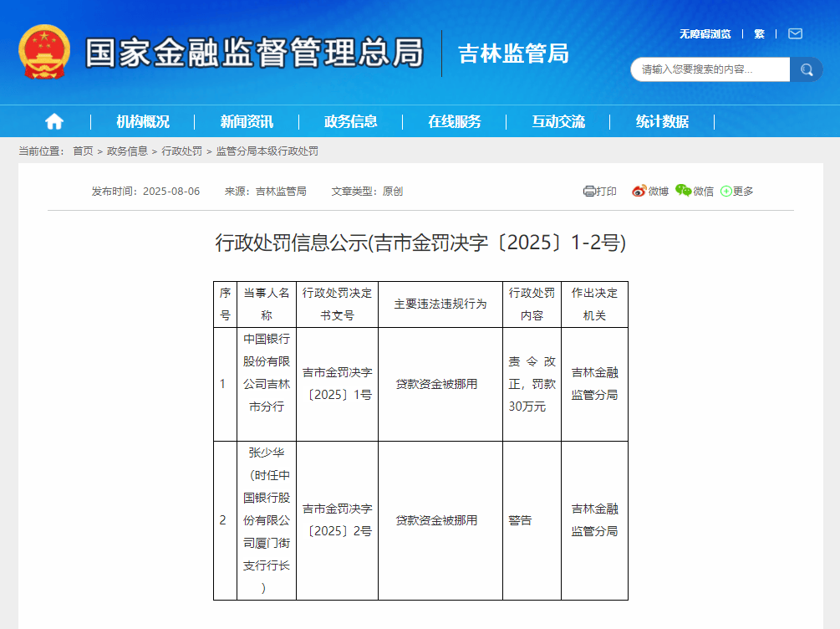
Task: Click 国家金融监督管理总局 site title
Action: 254,53
